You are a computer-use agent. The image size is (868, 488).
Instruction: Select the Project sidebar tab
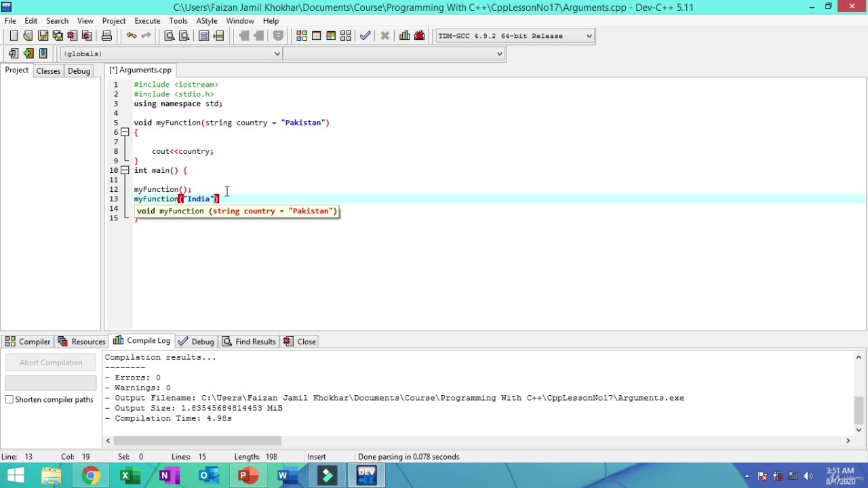click(x=17, y=70)
